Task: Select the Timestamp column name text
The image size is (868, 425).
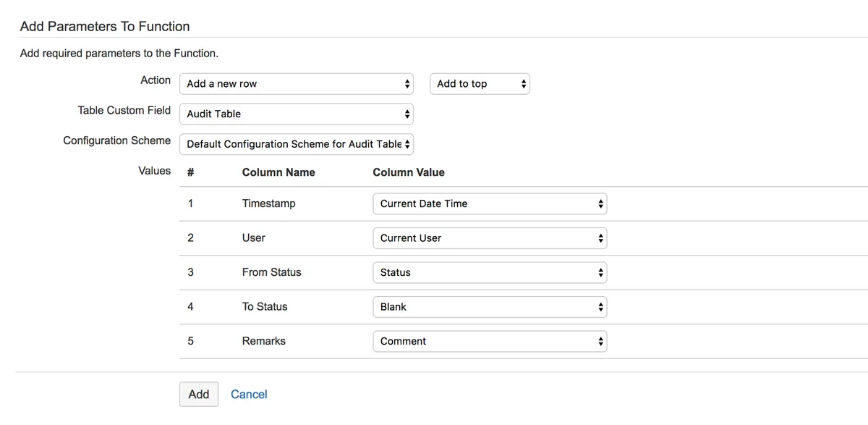Action: tap(269, 203)
